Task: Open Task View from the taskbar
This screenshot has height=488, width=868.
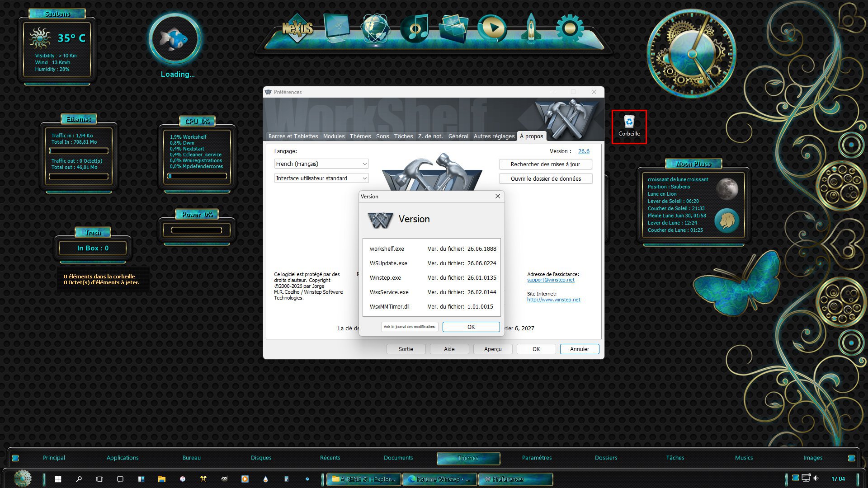Action: pos(99,479)
